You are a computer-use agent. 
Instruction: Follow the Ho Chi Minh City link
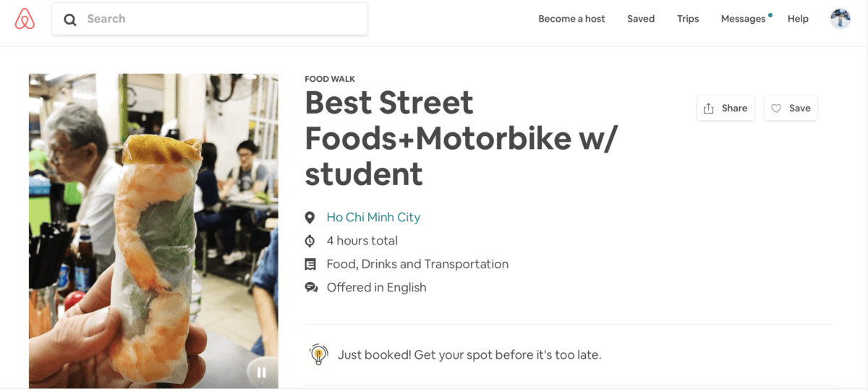tap(373, 217)
